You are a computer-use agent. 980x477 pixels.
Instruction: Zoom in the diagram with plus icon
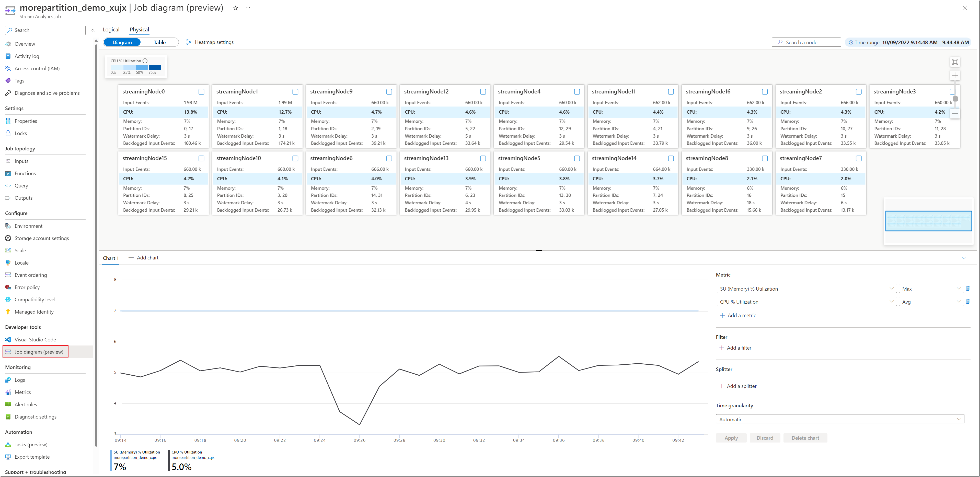tap(955, 75)
